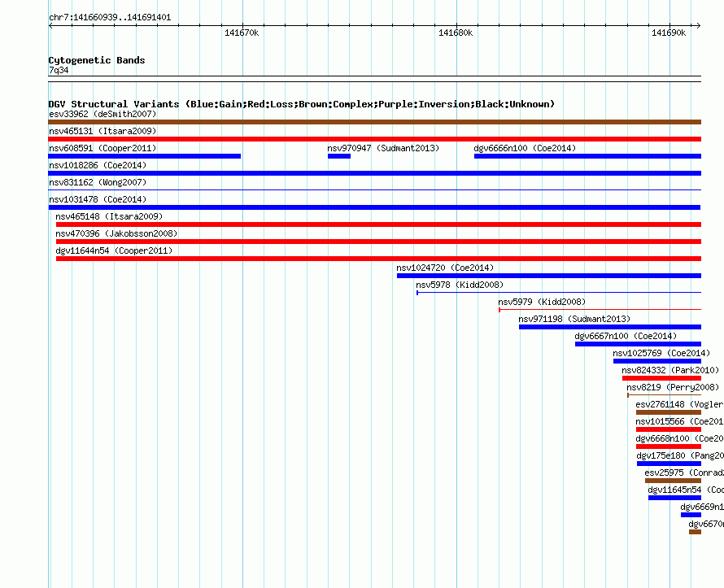Open nsv824332 (Park2010) variant
The height and width of the screenshot is (588, 724).
point(670,370)
